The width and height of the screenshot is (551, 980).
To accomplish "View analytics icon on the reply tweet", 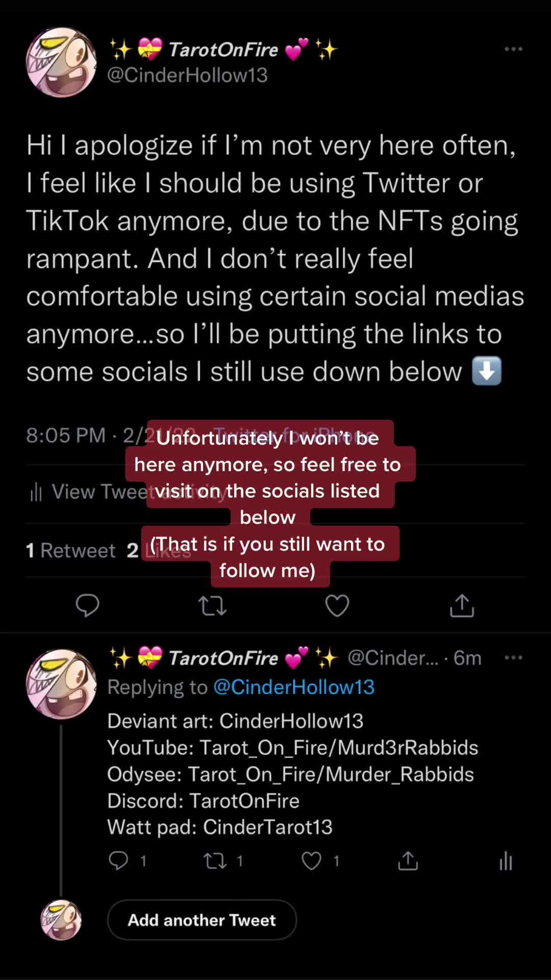I will (x=506, y=861).
